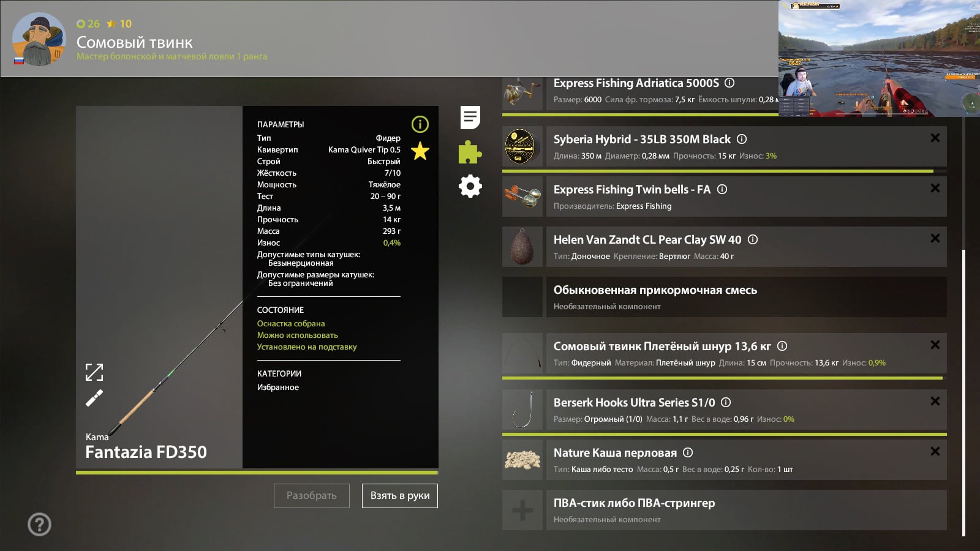Viewport: 980px width, 551px height.
Task: Show info for Nature Каша перловая bait
Action: point(688,452)
